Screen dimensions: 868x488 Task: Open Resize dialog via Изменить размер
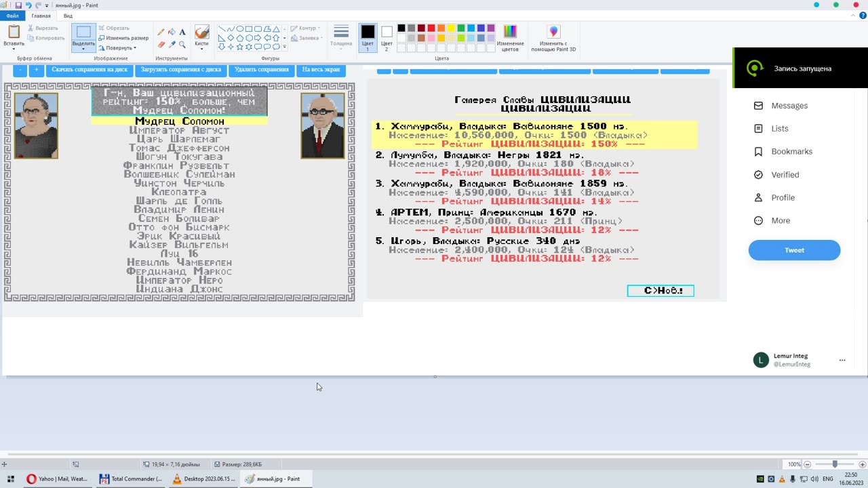123,38
